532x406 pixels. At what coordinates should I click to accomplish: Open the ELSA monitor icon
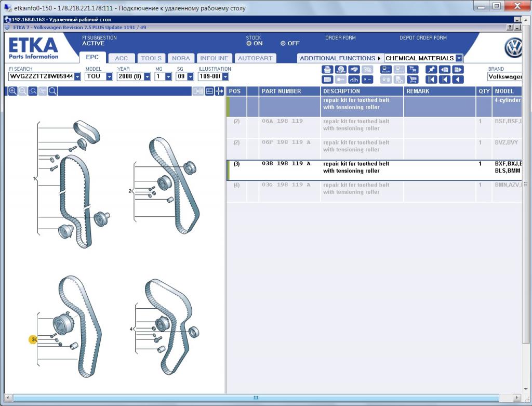click(386, 70)
